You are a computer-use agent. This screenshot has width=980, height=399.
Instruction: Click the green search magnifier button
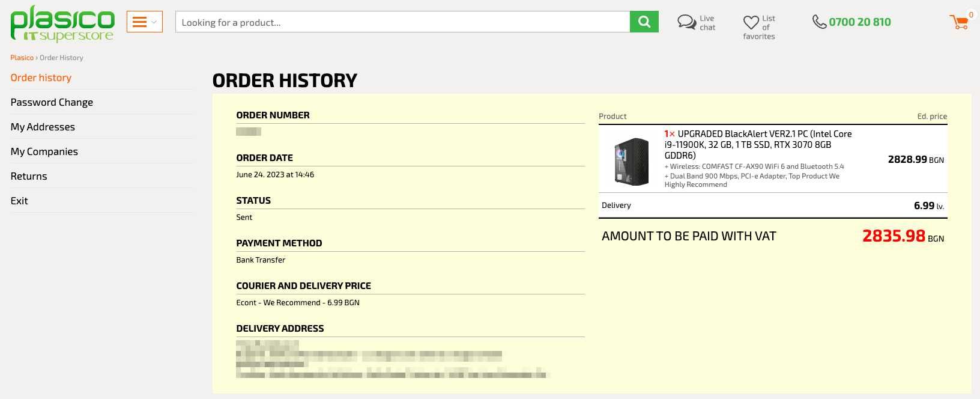point(644,22)
